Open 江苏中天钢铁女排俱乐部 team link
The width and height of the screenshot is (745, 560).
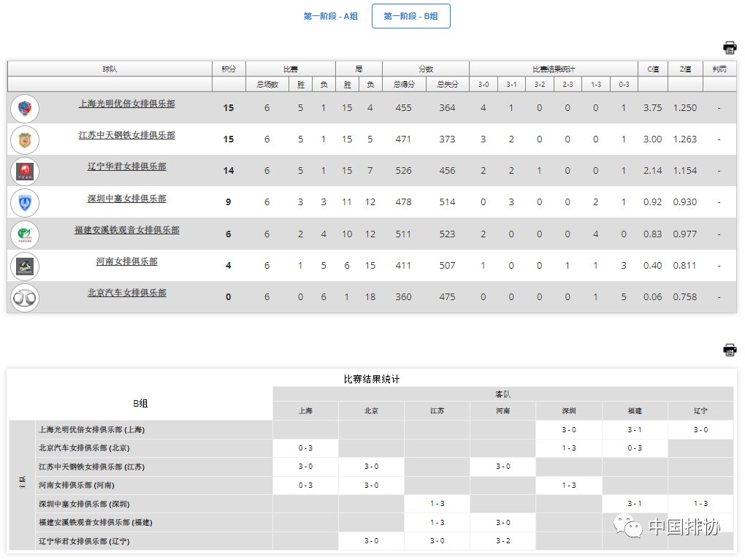tap(126, 135)
